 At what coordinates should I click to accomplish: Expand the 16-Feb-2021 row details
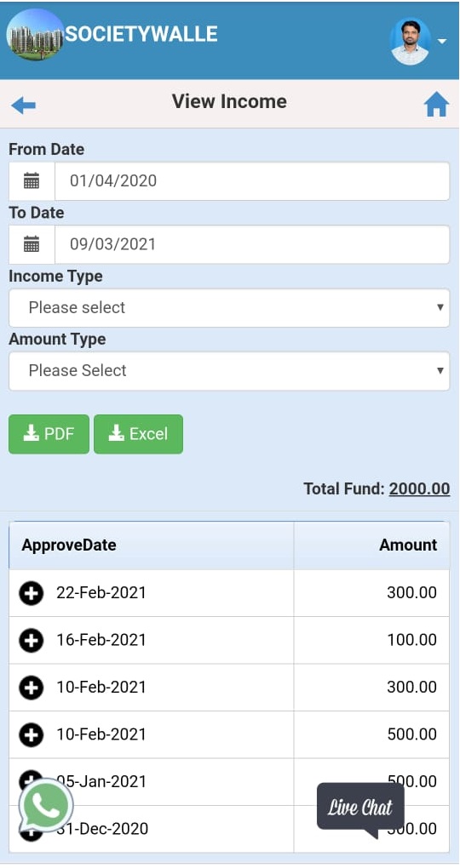pyautogui.click(x=31, y=641)
